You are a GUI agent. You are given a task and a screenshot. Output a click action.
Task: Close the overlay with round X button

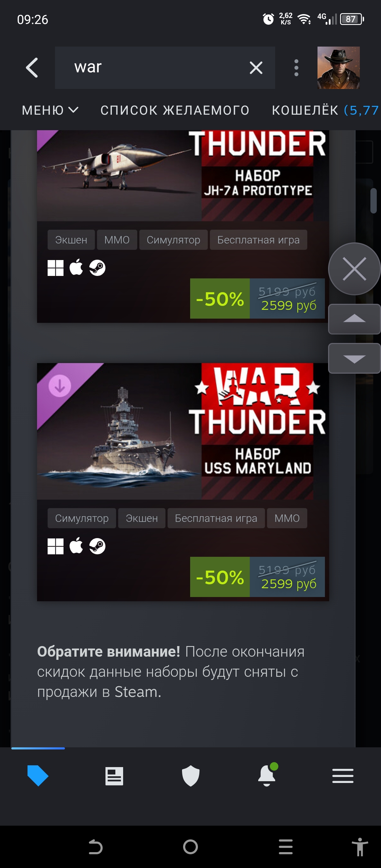click(354, 269)
